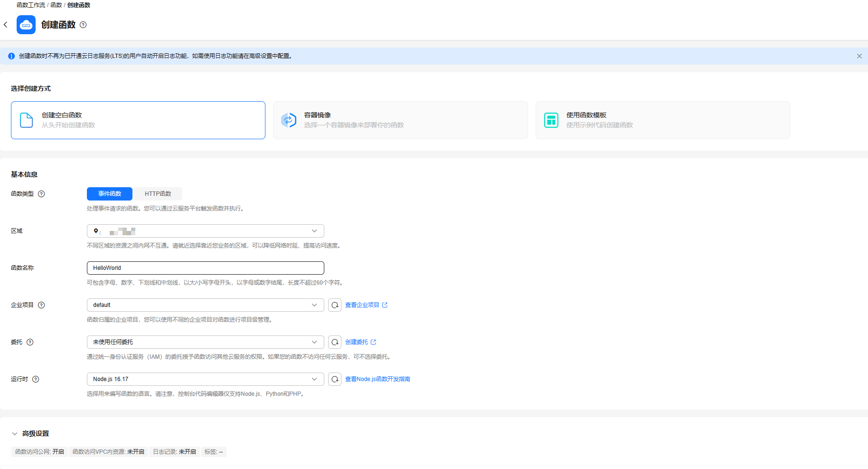The height and width of the screenshot is (469, 868).
Task: Click the blank document icon for 创建空白函数
Action: 27,120
